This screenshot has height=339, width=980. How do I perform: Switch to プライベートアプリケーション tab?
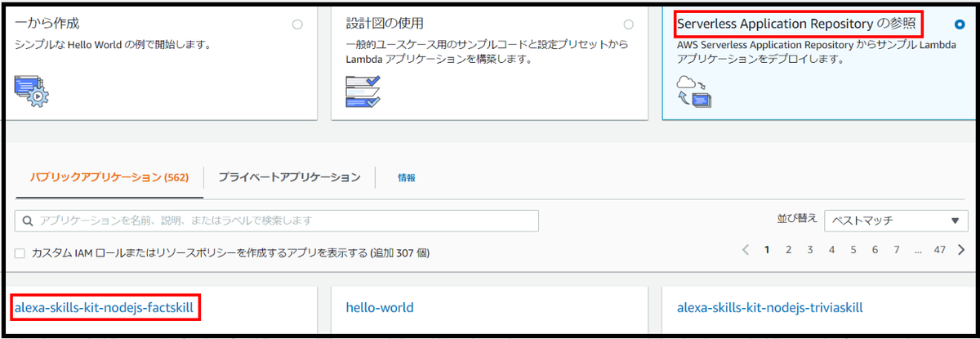[x=289, y=177]
